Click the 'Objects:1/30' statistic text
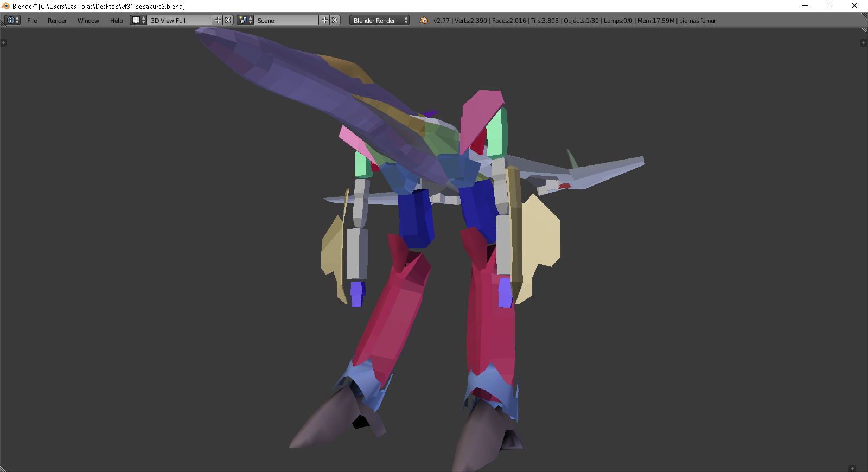The image size is (868, 472). point(581,21)
